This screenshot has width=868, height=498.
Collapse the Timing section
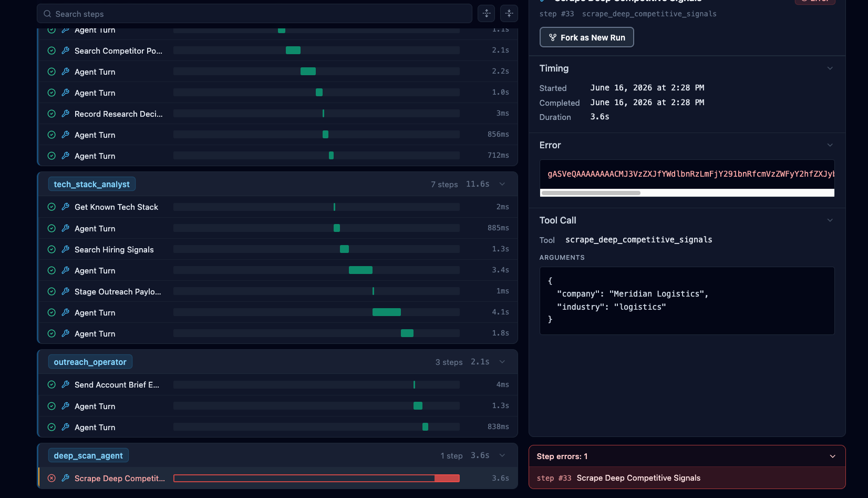[x=830, y=68]
